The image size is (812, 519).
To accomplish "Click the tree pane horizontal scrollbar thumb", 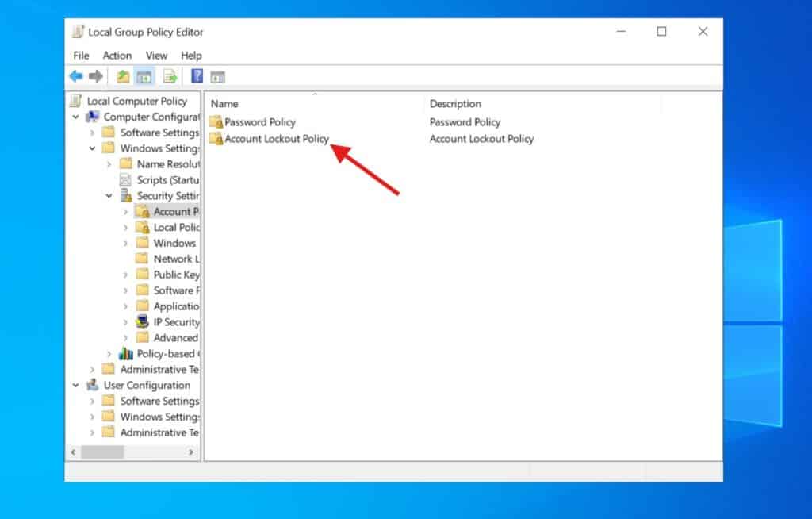I will (x=102, y=452).
